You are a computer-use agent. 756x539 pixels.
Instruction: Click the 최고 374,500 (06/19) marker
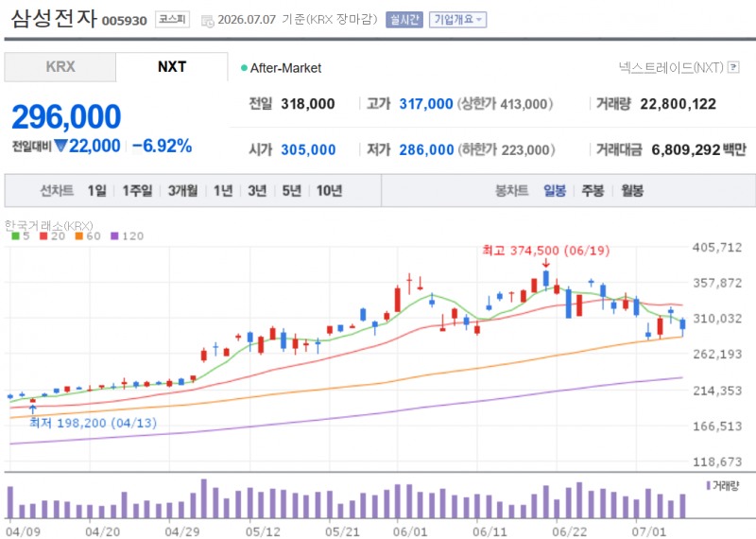[x=546, y=251]
